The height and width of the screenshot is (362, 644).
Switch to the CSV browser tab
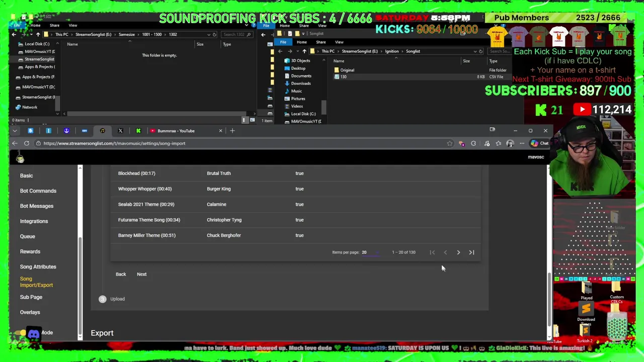[85, 131]
